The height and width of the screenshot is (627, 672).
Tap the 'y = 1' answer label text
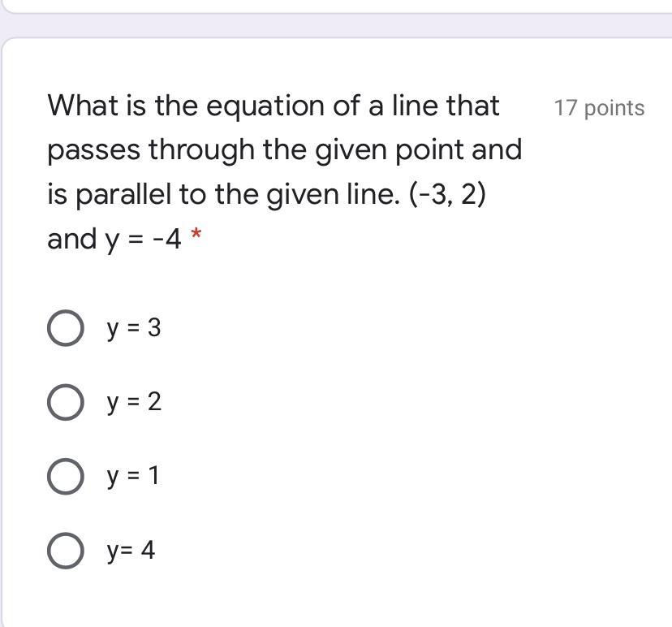click(133, 475)
